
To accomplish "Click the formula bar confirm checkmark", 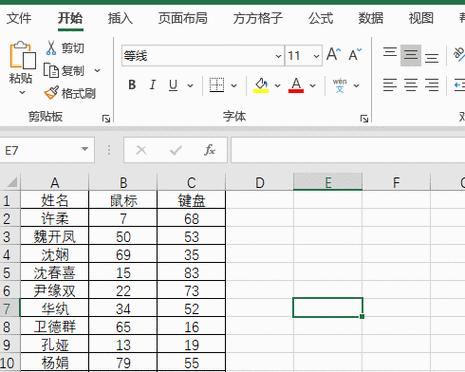I will click(x=175, y=151).
